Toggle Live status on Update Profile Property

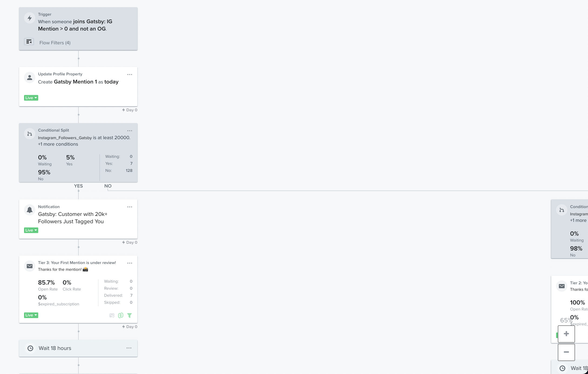click(31, 98)
